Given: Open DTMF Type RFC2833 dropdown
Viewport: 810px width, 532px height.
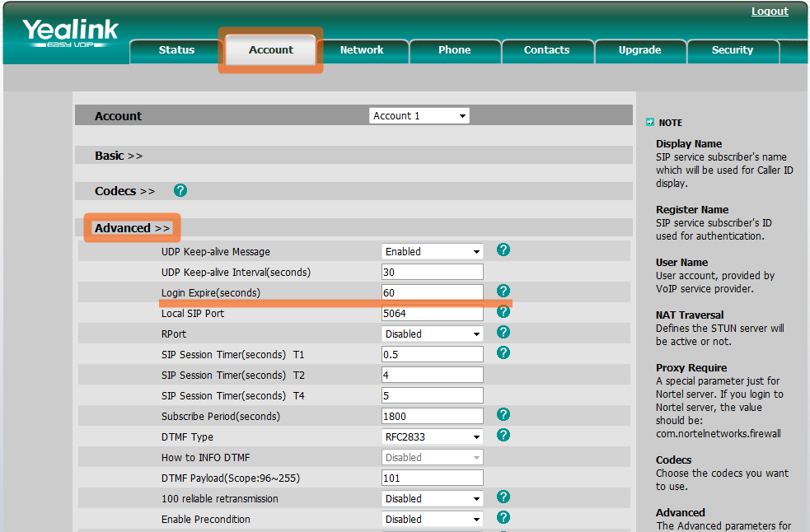Looking at the screenshot, I should click(x=433, y=436).
